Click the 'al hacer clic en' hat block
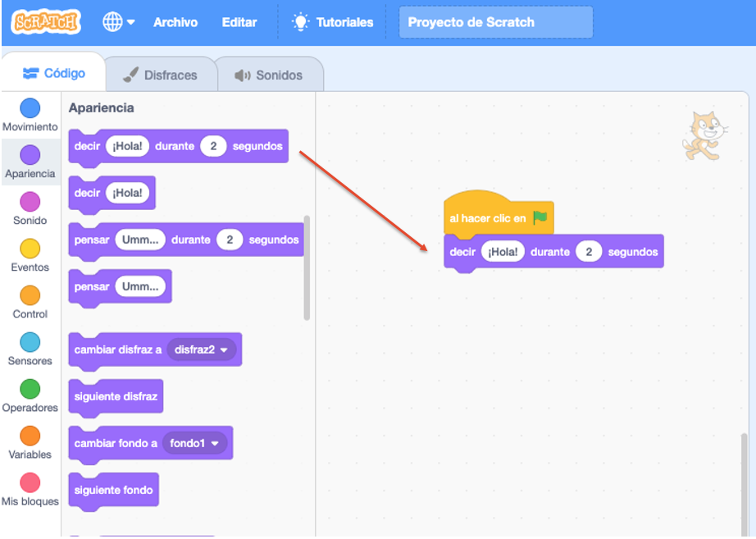756x539 pixels. coord(498,215)
